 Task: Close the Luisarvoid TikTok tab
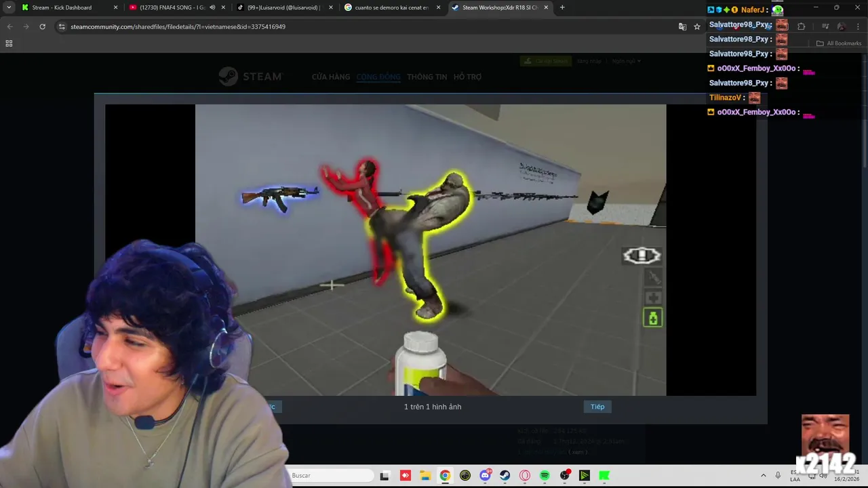[x=331, y=7]
